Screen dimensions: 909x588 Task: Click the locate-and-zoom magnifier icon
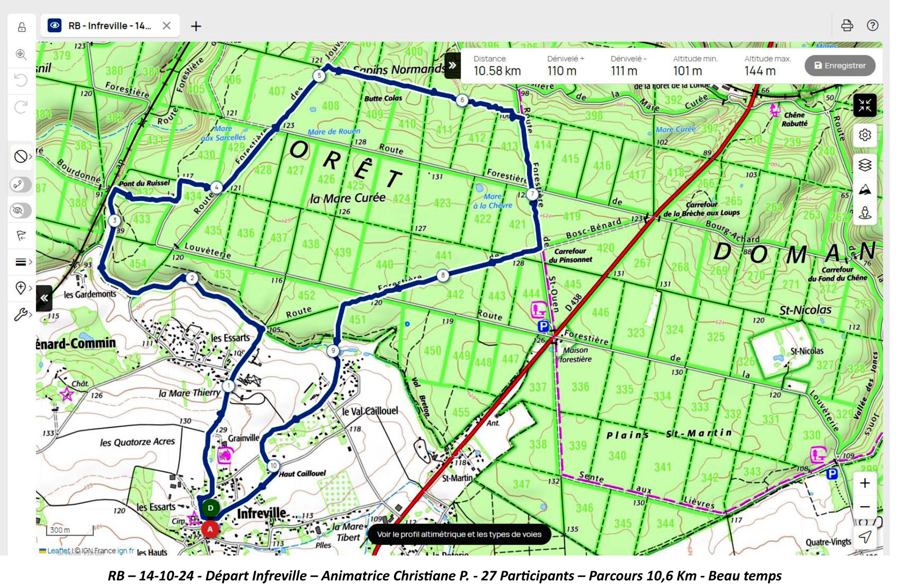pyautogui.click(x=21, y=54)
